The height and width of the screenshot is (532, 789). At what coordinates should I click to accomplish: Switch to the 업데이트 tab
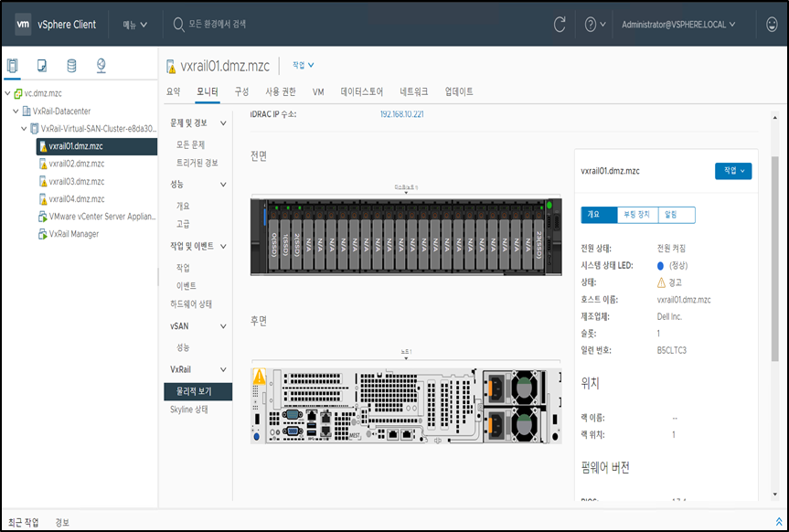coord(459,91)
